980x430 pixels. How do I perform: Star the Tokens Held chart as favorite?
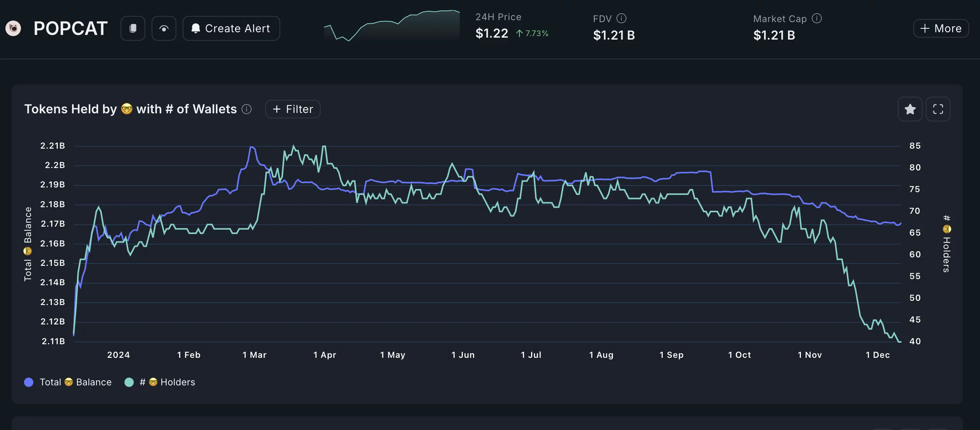tap(910, 109)
